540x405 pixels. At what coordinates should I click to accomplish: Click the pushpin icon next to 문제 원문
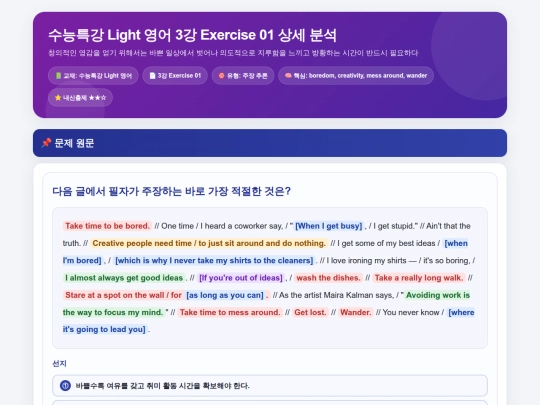[46, 143]
